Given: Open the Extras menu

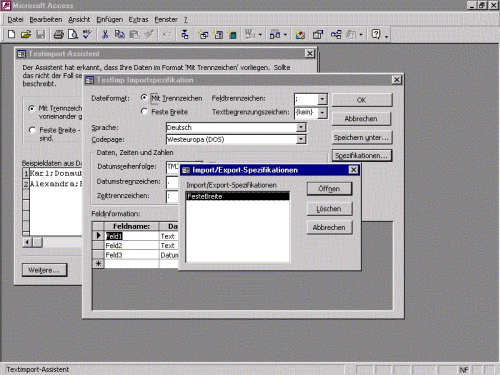Looking at the screenshot, I should [138, 20].
